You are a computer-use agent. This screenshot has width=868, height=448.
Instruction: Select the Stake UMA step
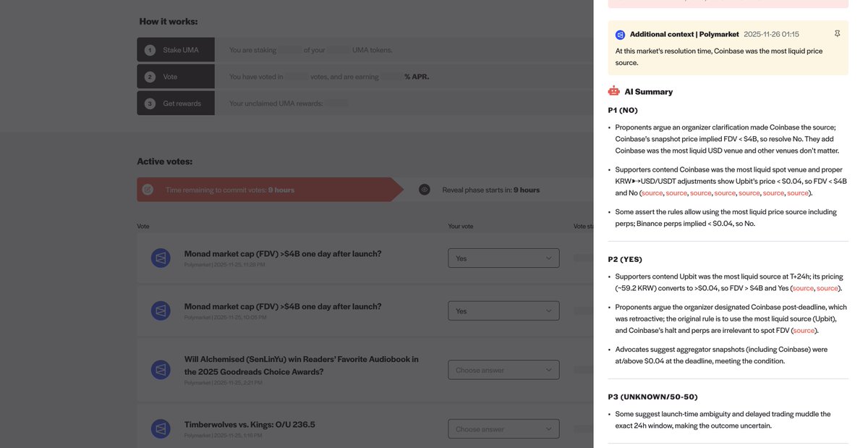click(x=176, y=50)
